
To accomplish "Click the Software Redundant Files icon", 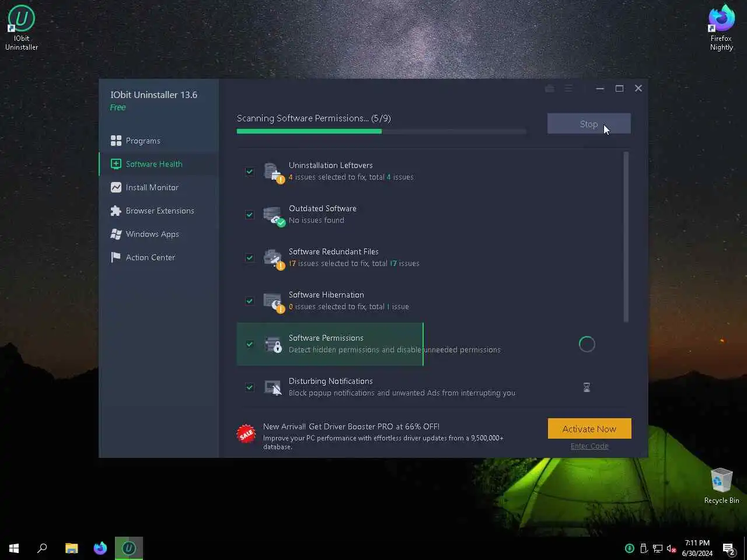I will pos(273,258).
